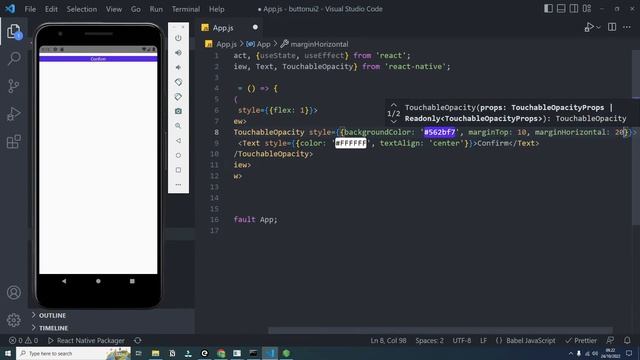The height and width of the screenshot is (360, 640).
Task: Click Spaces: 2 indentation setting
Action: pos(429,340)
